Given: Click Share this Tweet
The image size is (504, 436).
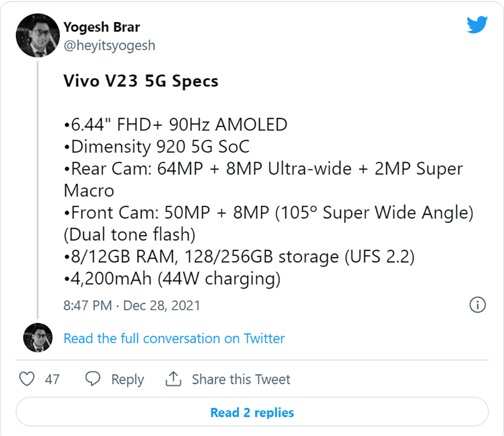Looking at the screenshot, I should [241, 379].
